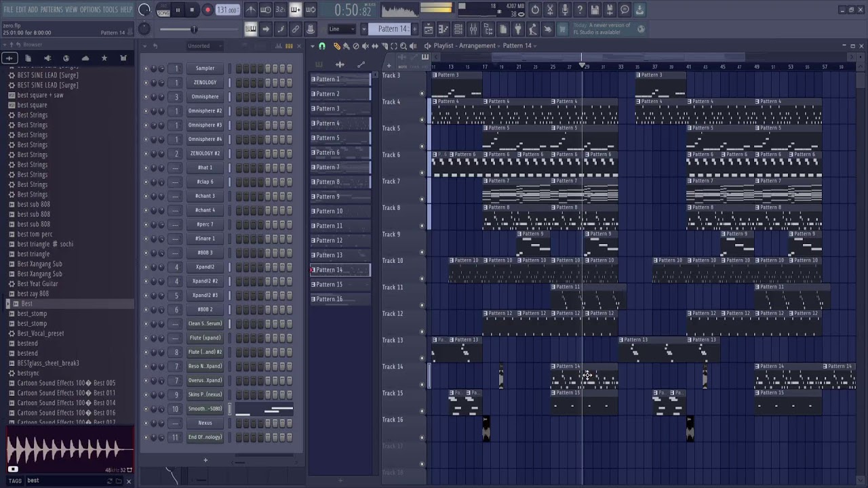This screenshot has height=488, width=868.
Task: Open the Pattern 14 selector dropdown arrow
Action: [364, 29]
